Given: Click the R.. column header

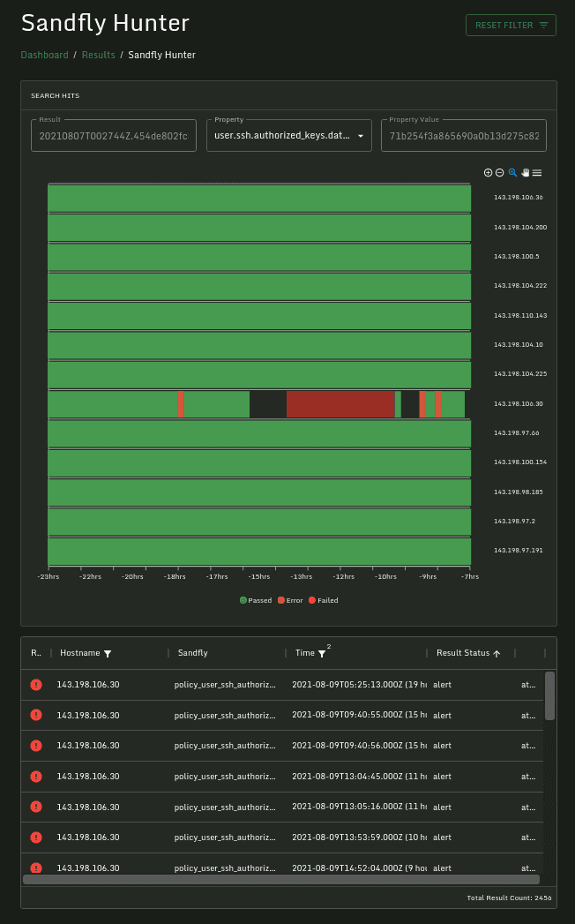Looking at the screenshot, I should (36, 653).
